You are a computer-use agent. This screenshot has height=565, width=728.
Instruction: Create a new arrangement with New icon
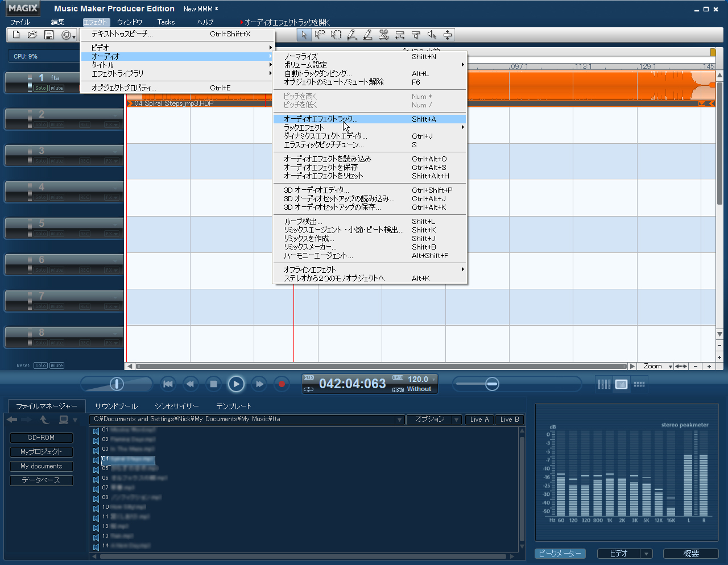[16, 35]
